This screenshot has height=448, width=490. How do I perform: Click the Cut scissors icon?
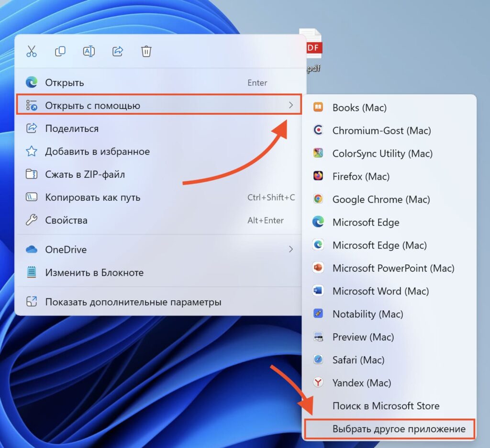click(31, 51)
